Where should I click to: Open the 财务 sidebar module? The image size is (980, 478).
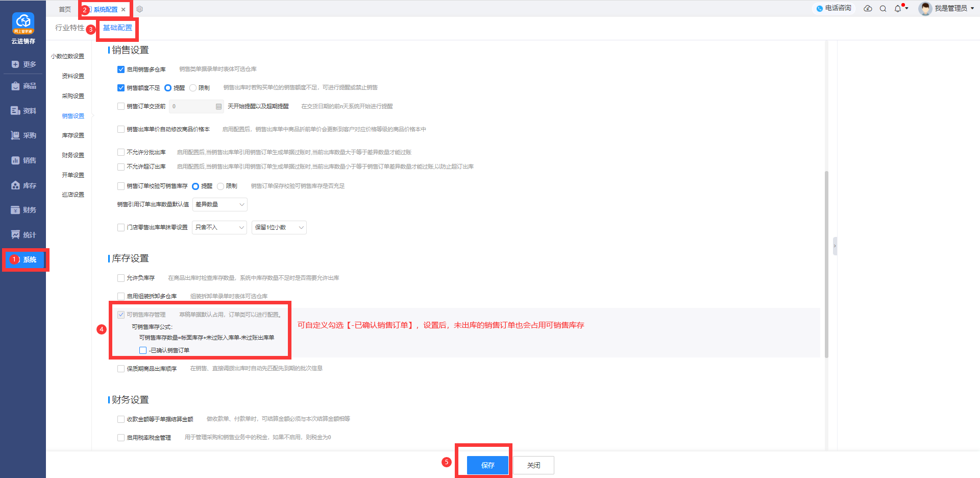coord(23,210)
